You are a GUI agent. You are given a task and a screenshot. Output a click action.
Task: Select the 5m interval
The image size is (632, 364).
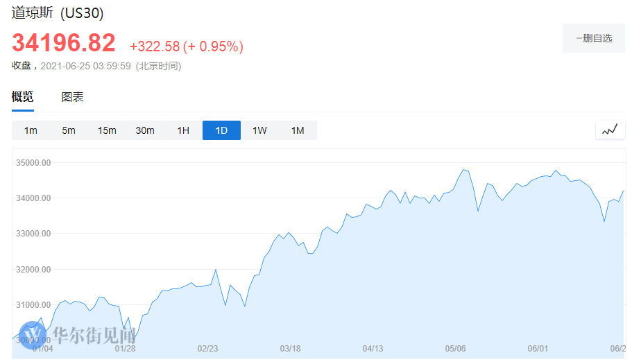coord(69,130)
